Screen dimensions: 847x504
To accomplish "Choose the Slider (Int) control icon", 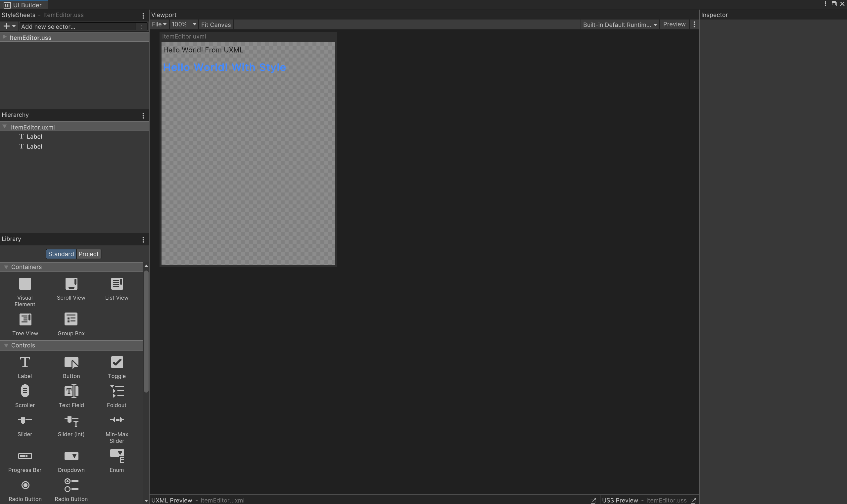I will [71, 421].
